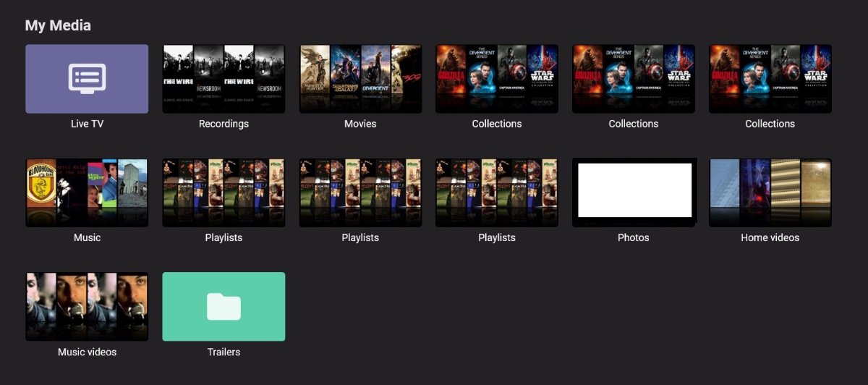
Task: Open the Live TV card with the TV icon
Action: 87,79
